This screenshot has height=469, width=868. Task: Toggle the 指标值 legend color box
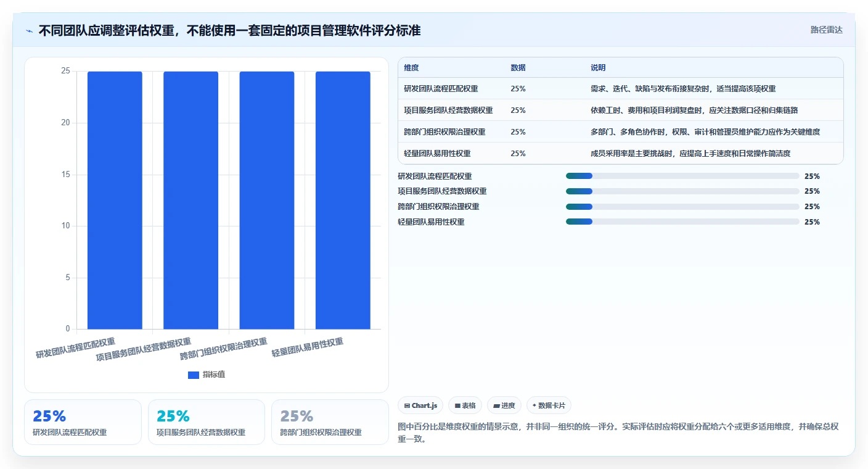coord(194,375)
